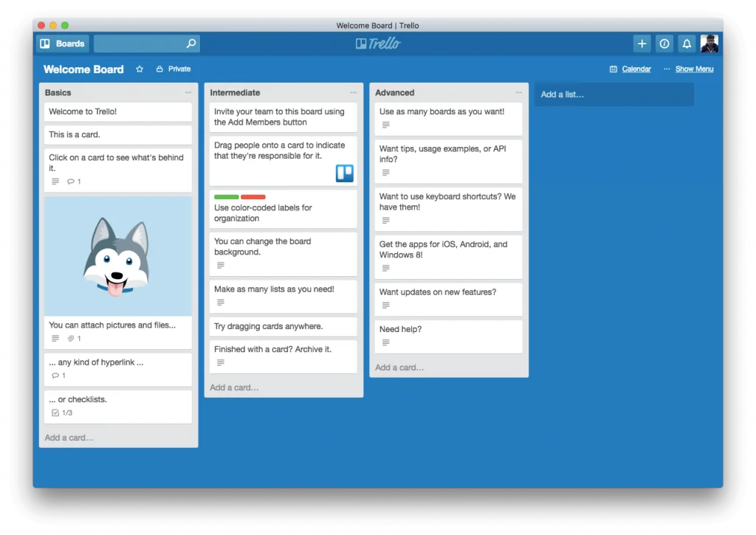756x535 pixels.
Task: Click the lock icon beside Private
Action: [159, 69]
